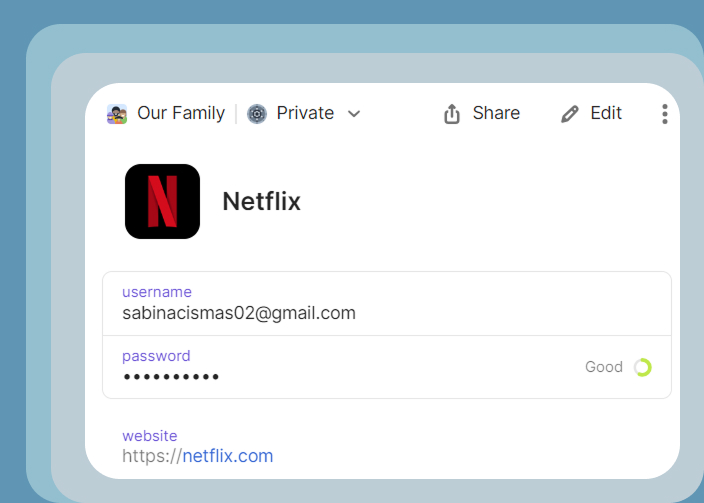Click the hidden password dots

pyautogui.click(x=171, y=377)
